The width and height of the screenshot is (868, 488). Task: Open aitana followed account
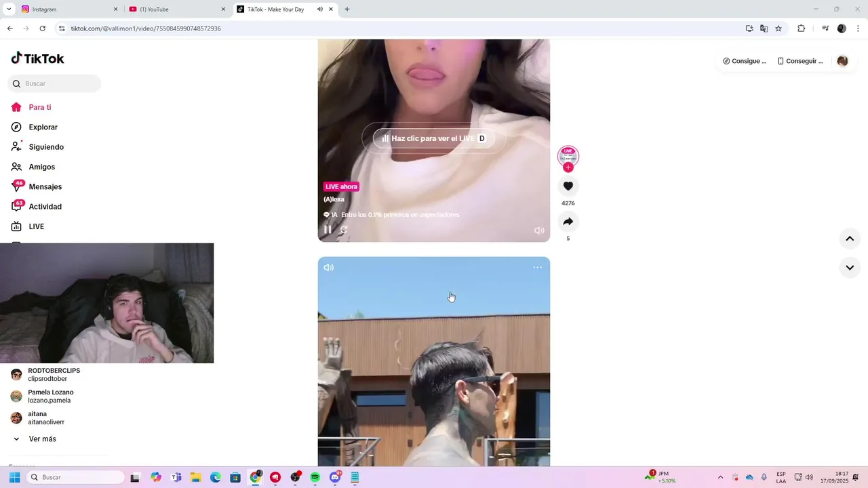[37, 418]
